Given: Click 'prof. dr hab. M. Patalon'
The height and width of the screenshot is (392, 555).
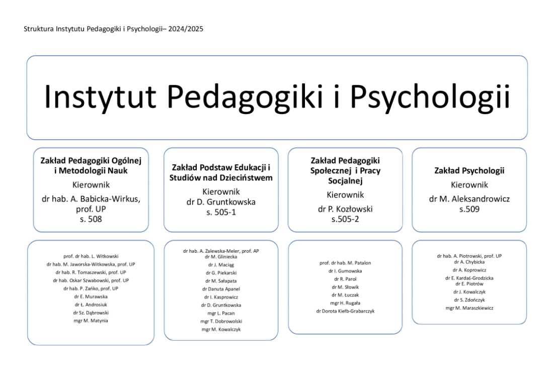Looking at the screenshot, I should coord(345,263).
